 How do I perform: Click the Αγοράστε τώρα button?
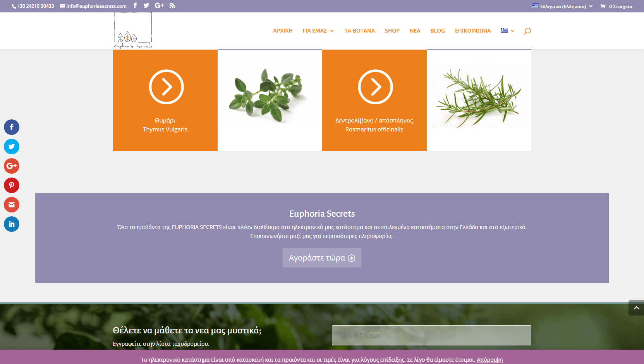(322, 258)
